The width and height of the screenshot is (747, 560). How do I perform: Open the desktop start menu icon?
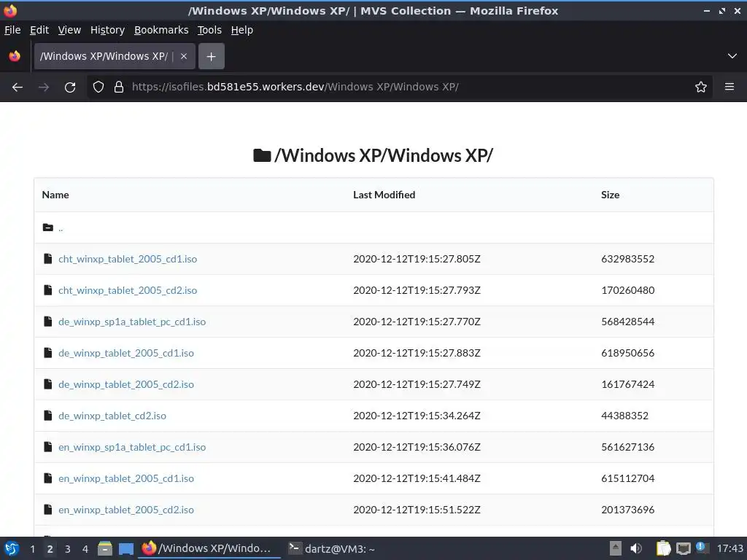12,548
